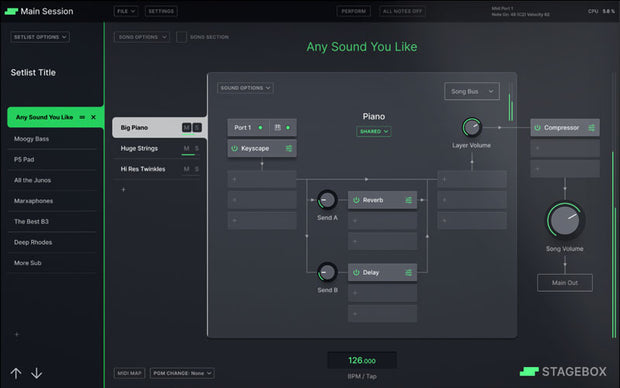Tick the Song Section checkbox
Screen dimensions: 620x388
(x=181, y=37)
